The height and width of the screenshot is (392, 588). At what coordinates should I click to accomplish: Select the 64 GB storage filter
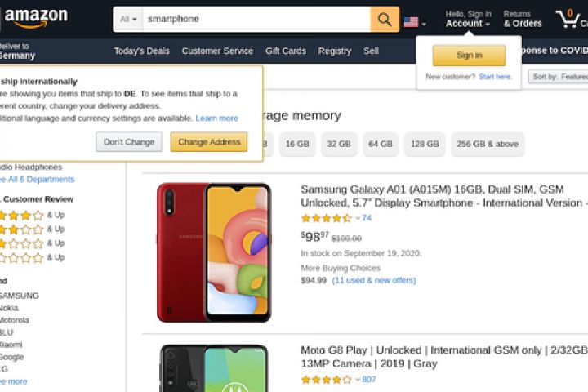[381, 144]
